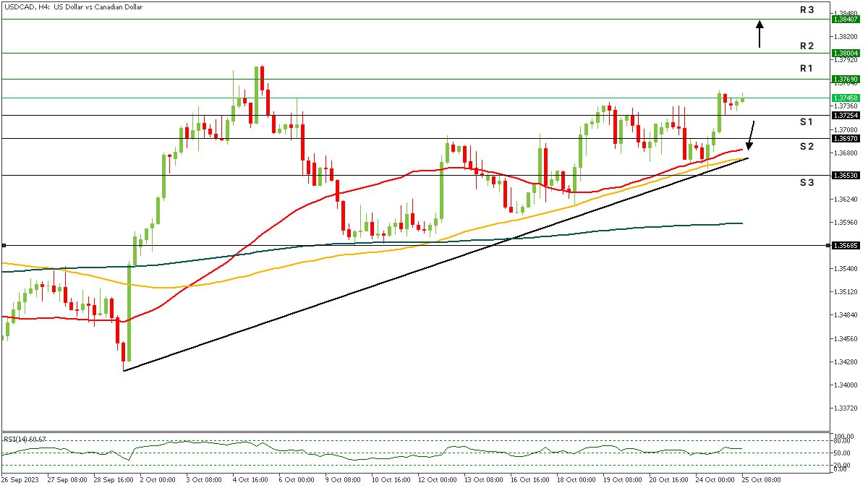Click the 1.34000 price axis value
The image size is (868, 488).
845,384
